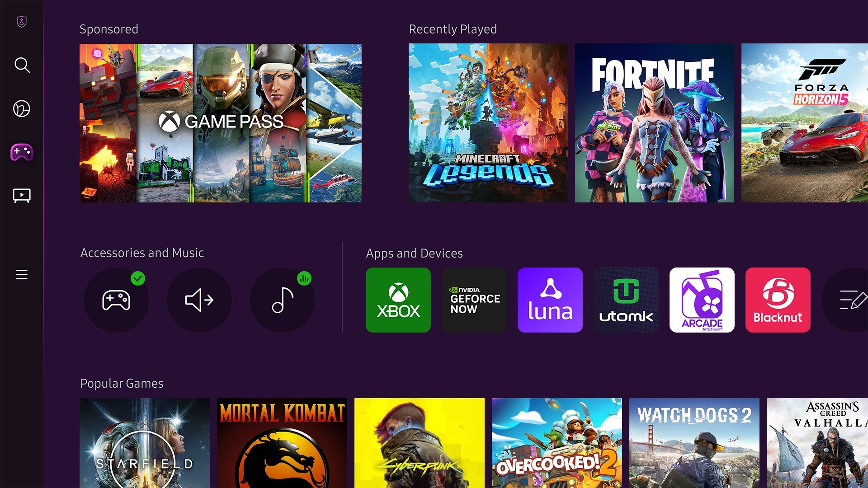Launch Antstream Arcade
868x488 pixels.
702,300
